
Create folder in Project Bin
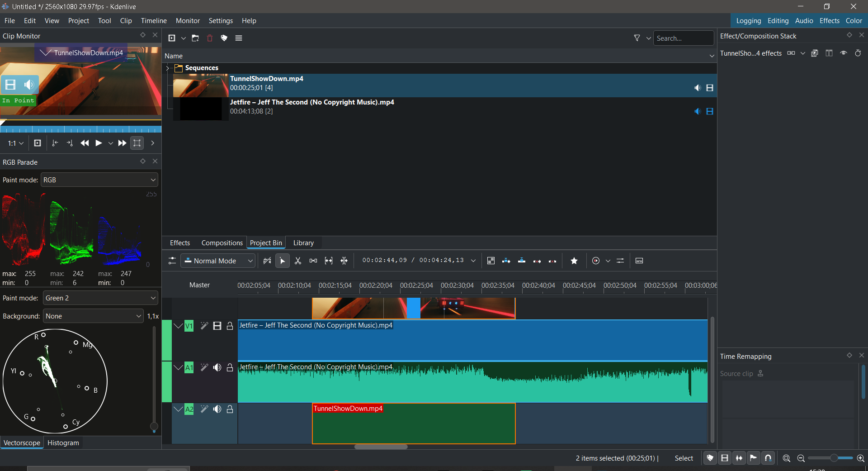(195, 38)
